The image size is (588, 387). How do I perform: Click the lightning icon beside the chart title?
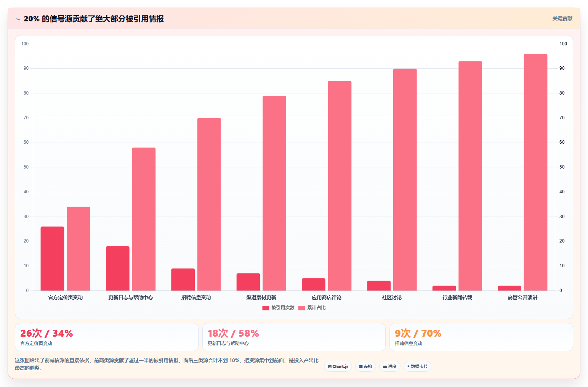coord(18,19)
